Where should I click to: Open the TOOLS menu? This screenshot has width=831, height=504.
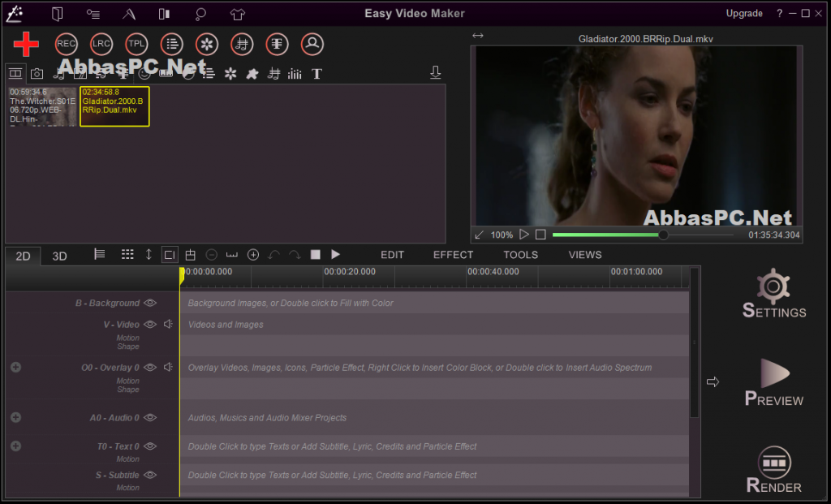(520, 255)
